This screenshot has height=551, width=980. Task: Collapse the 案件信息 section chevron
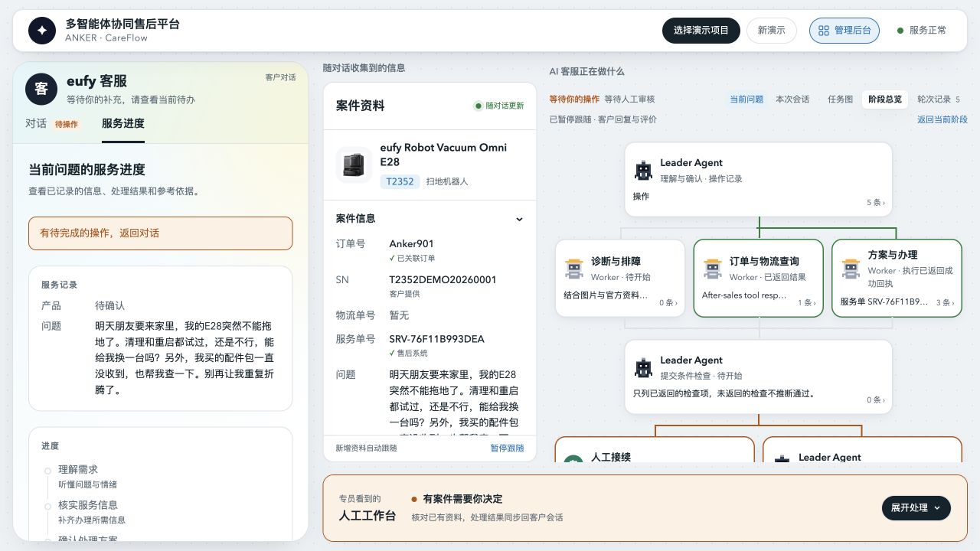coord(519,219)
